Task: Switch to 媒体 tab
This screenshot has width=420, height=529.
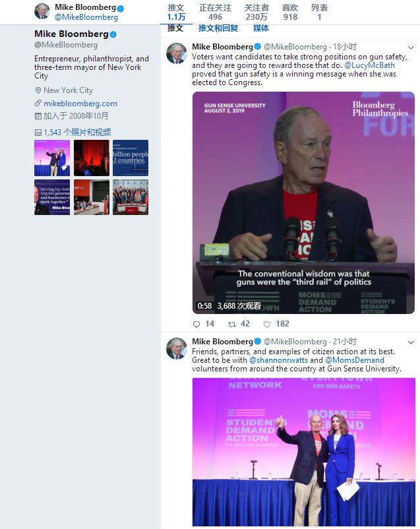Action: coord(261,28)
